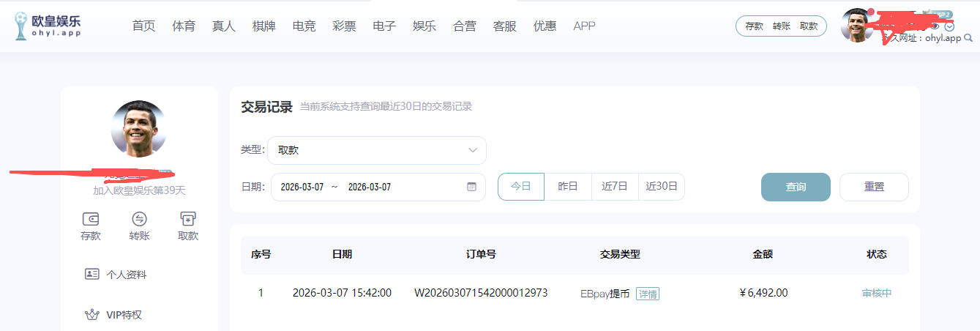The height and width of the screenshot is (331, 980).
Task: Click the 查询 search button
Action: [796, 187]
